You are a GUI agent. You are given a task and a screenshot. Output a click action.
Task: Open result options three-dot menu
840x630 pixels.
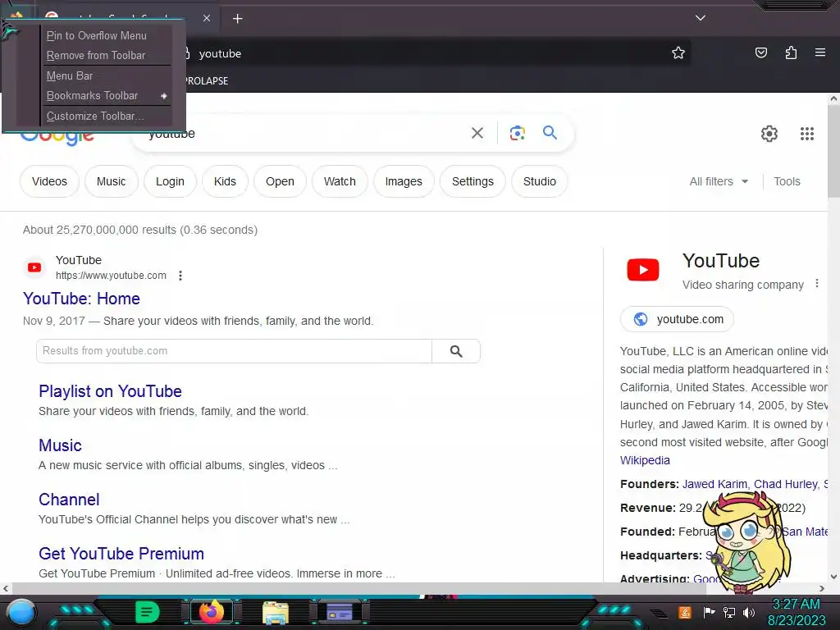[180, 276]
